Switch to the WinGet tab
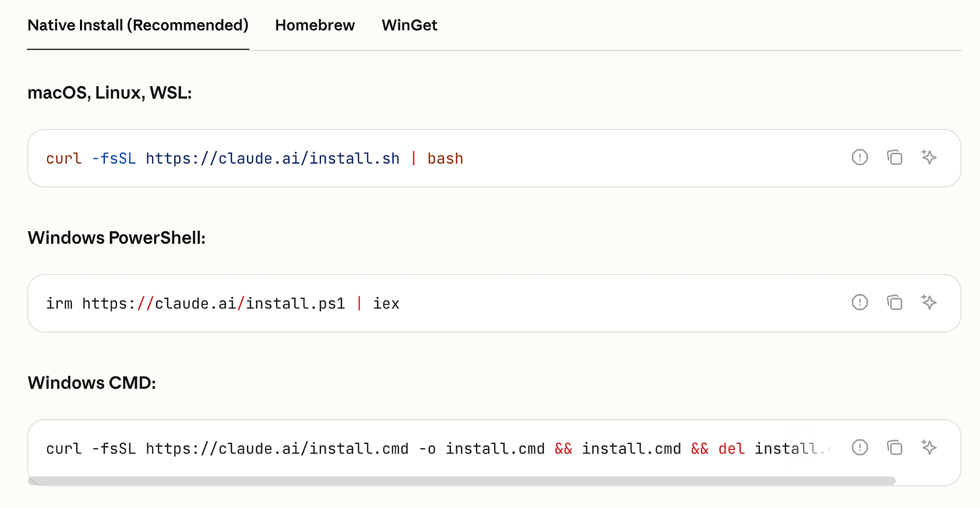 click(x=409, y=26)
